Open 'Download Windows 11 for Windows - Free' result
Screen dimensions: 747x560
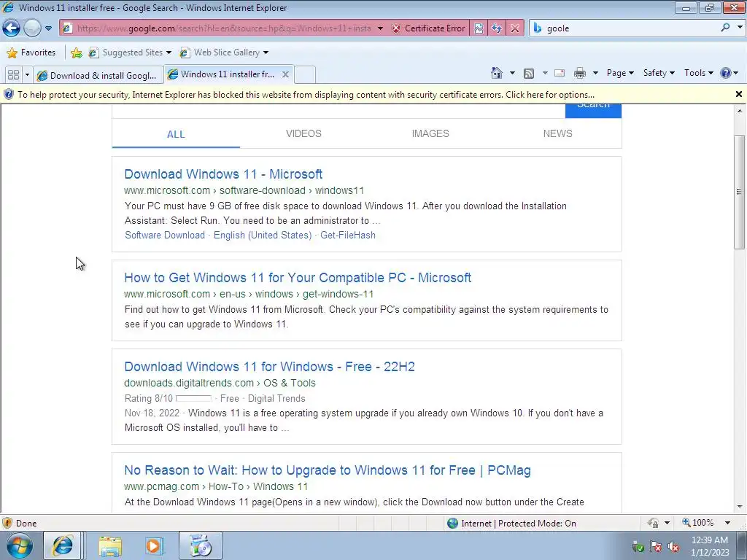[269, 367]
